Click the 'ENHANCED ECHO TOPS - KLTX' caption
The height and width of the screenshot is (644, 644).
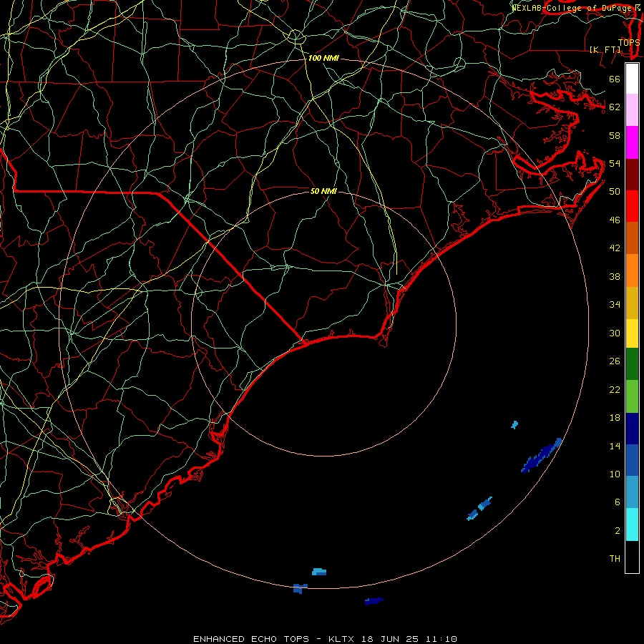click(x=275, y=639)
